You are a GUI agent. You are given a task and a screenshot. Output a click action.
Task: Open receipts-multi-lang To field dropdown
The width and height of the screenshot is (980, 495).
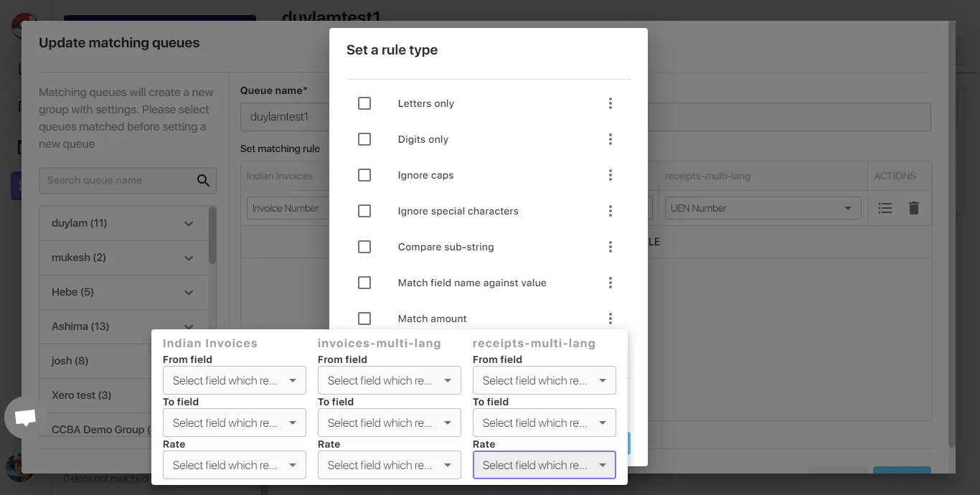pyautogui.click(x=545, y=423)
